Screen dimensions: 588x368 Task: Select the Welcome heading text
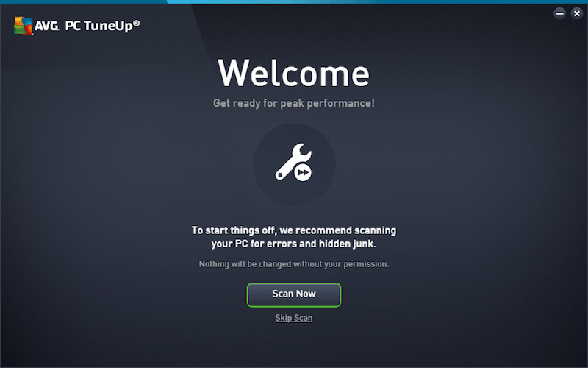tap(293, 73)
